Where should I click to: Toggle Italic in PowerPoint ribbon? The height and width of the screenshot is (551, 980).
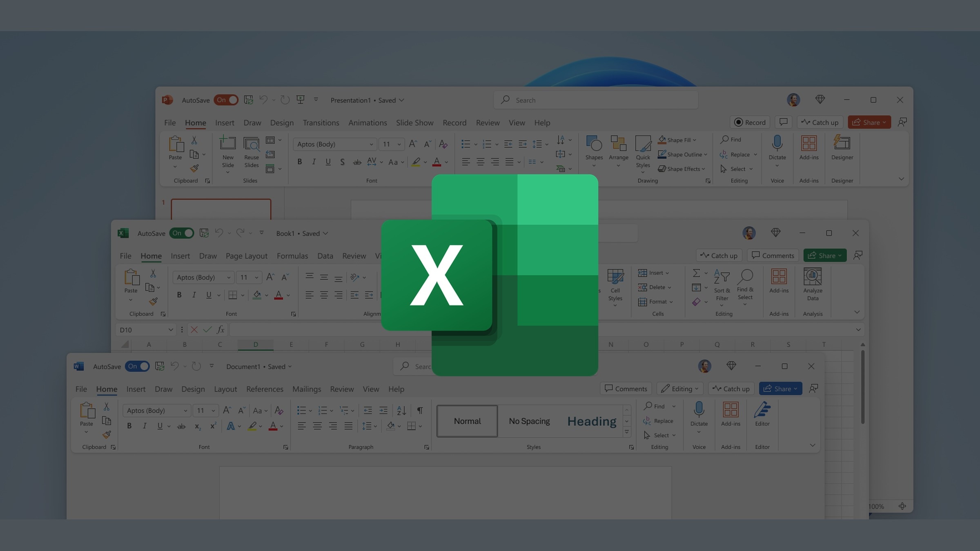point(314,162)
